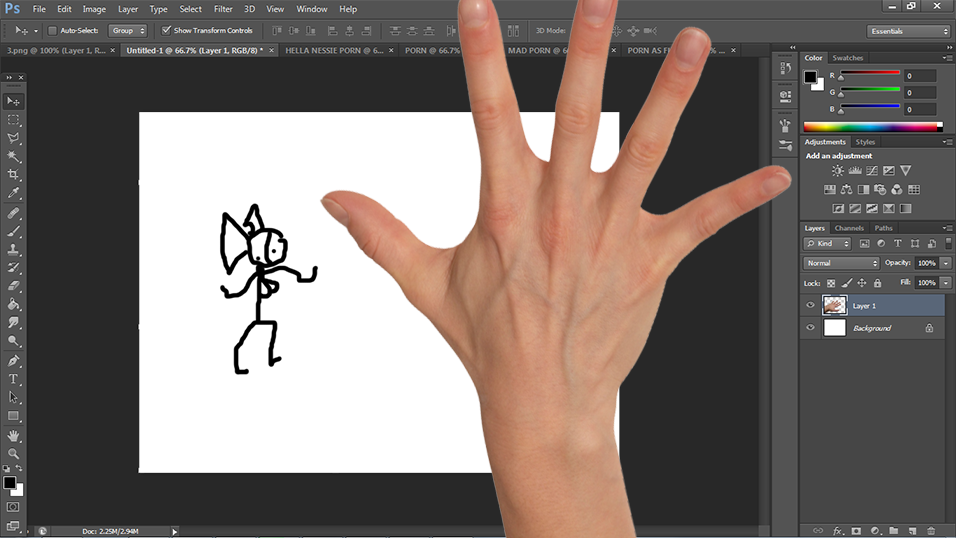This screenshot has width=956, height=538.
Task: Select the Magic Wand tool
Action: click(x=14, y=156)
